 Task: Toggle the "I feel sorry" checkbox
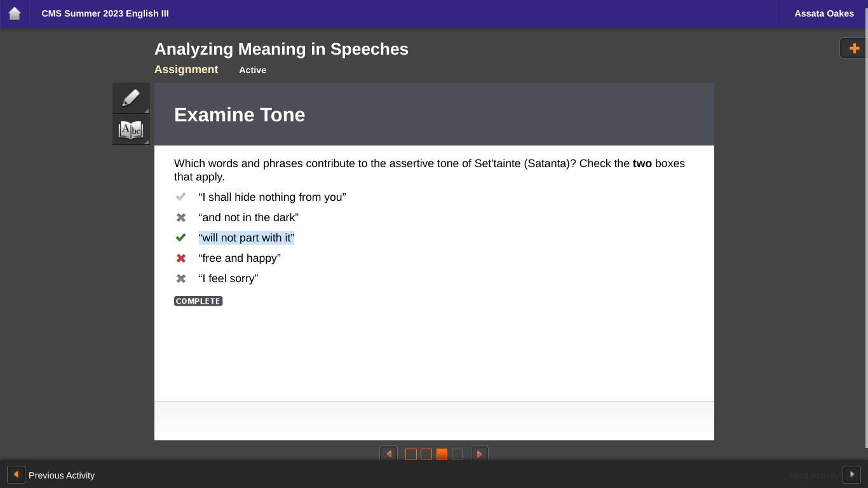[x=181, y=278]
